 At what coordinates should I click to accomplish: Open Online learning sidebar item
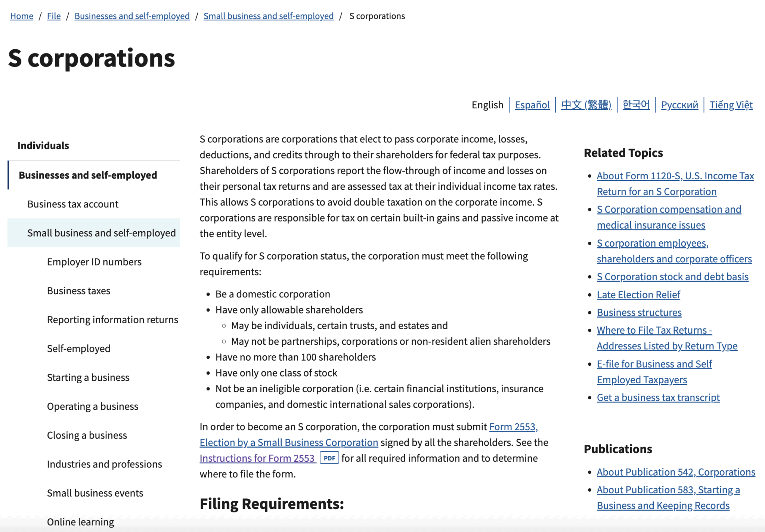[x=81, y=522]
